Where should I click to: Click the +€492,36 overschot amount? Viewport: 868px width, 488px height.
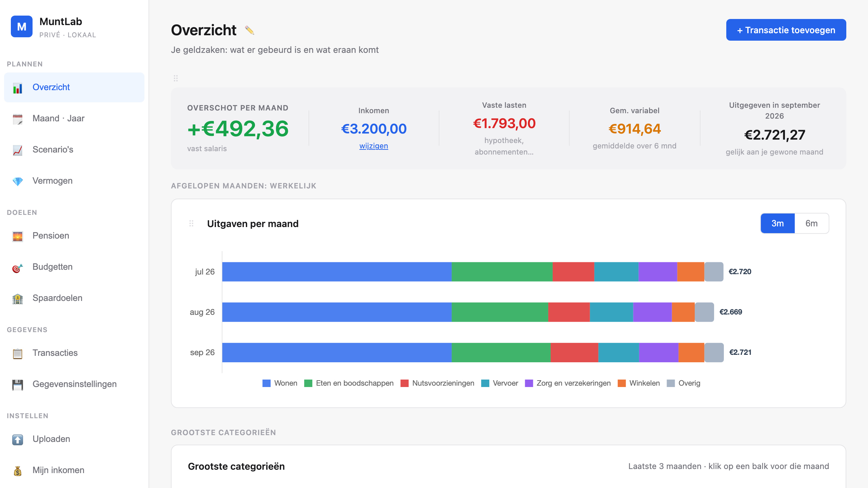click(x=238, y=129)
